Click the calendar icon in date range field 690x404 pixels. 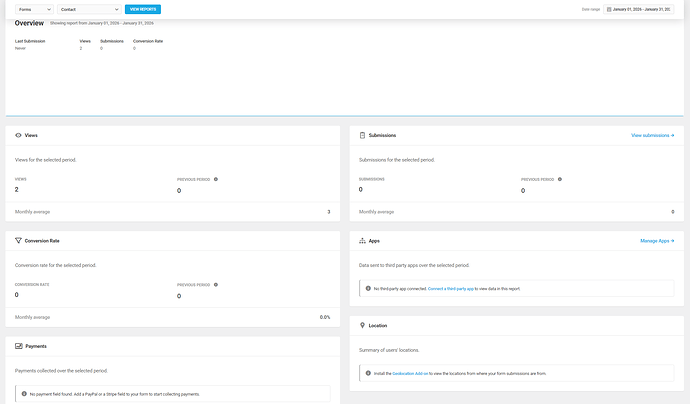pos(609,9)
